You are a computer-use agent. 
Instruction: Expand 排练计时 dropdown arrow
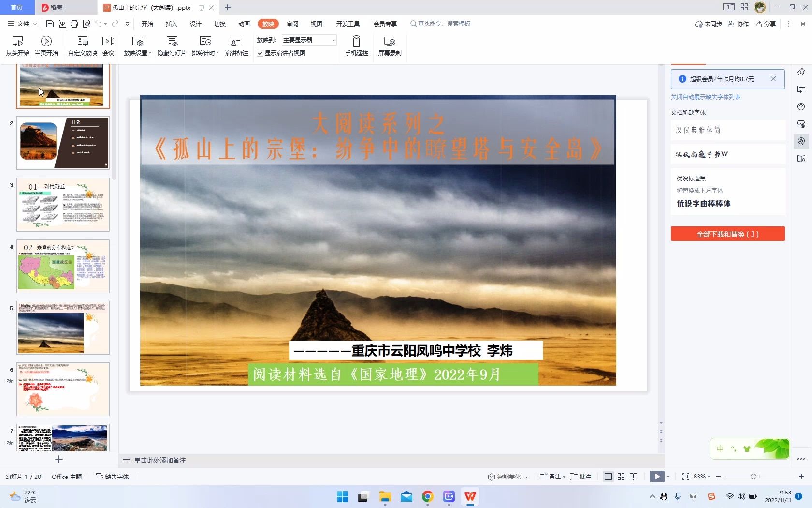(218, 53)
